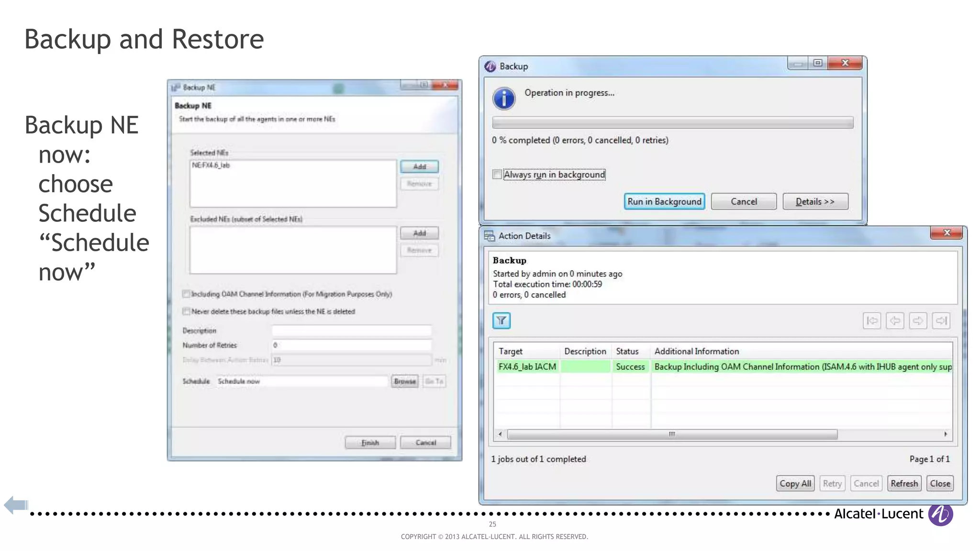
Task: Click the back arrow at slide bottom-left
Action: point(16,505)
